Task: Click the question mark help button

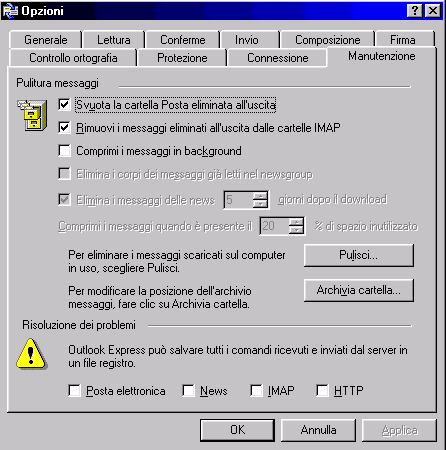Action: click(414, 11)
